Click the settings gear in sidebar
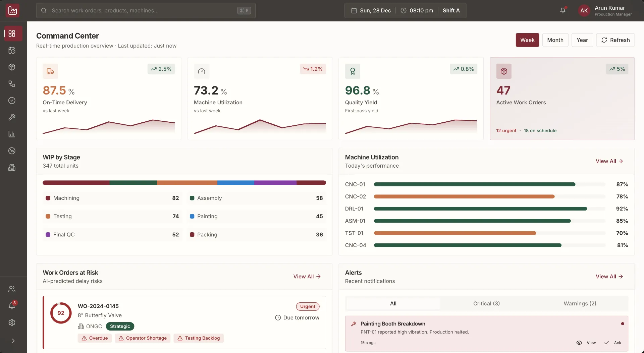 tap(12, 322)
